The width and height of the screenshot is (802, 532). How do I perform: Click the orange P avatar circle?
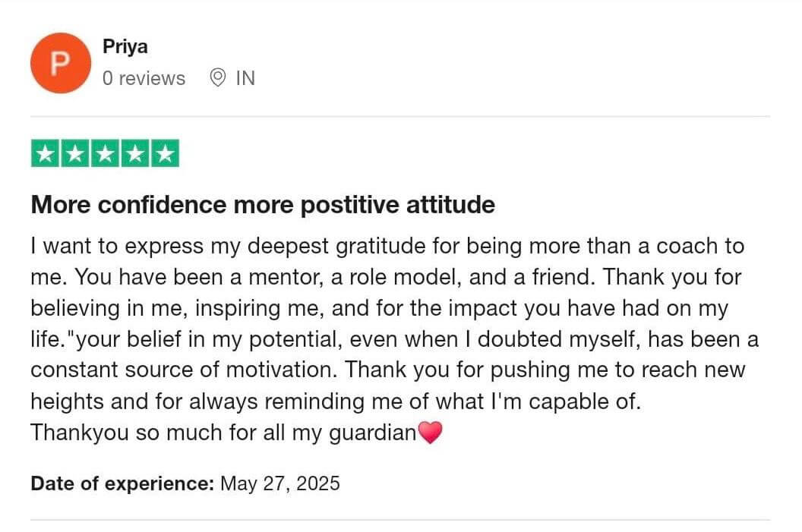(60, 63)
